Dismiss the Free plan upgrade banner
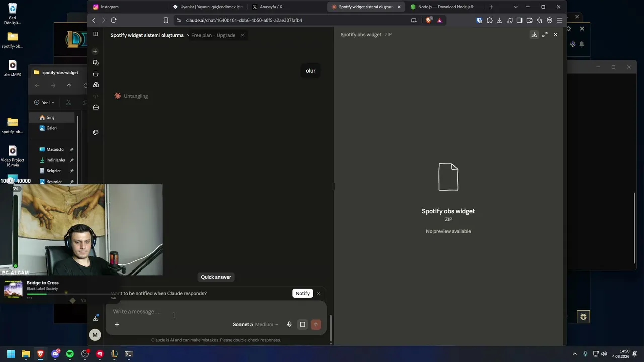 click(242, 35)
